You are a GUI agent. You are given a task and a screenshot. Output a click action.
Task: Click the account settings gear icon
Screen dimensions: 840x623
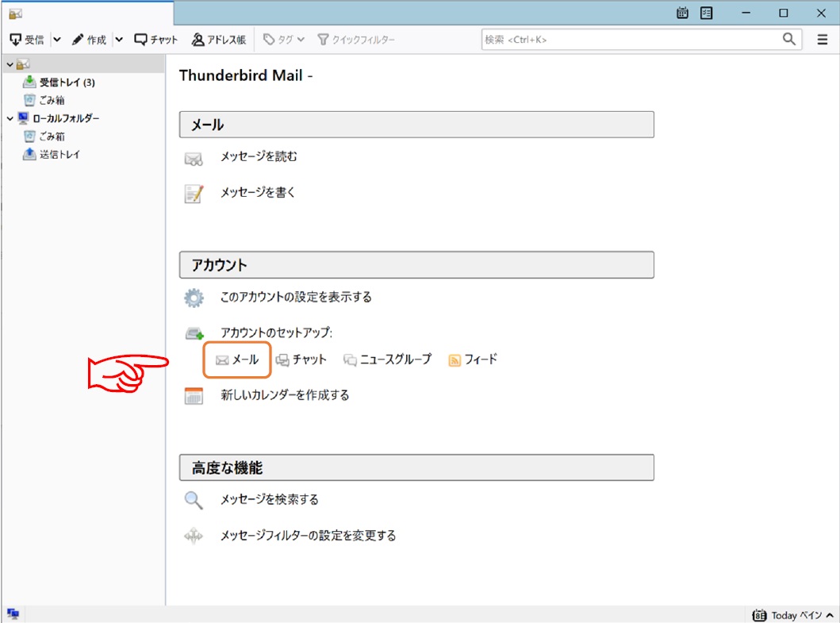tap(194, 298)
